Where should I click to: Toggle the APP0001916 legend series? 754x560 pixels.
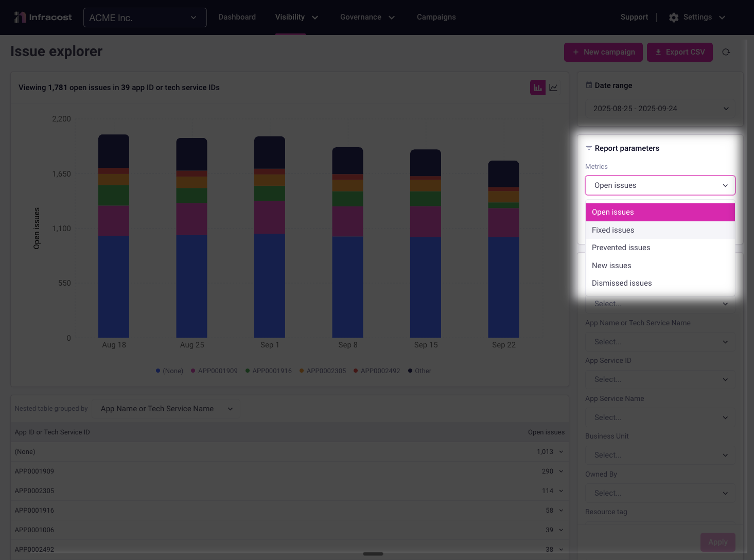(268, 371)
